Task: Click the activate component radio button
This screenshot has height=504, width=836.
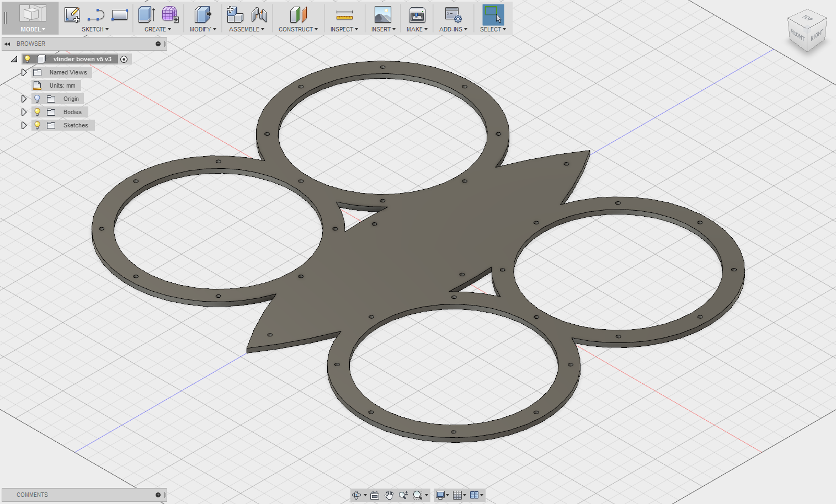Action: [124, 59]
